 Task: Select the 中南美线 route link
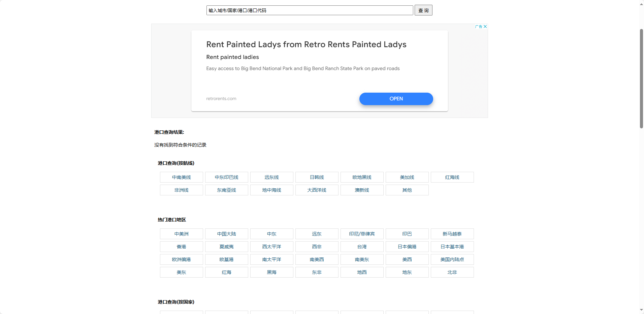click(182, 177)
